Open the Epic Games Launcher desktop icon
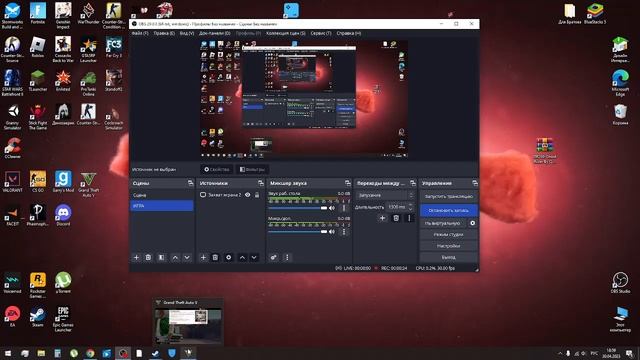640x360 pixels. (63, 318)
